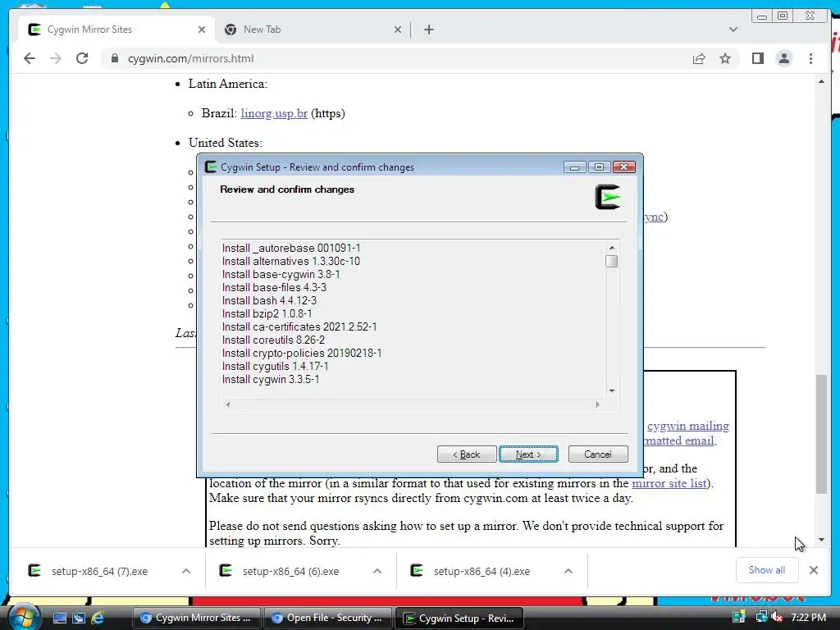This screenshot has width=840, height=630.
Task: Select 'Install coreutils 8.26-2' line
Action: point(273,340)
